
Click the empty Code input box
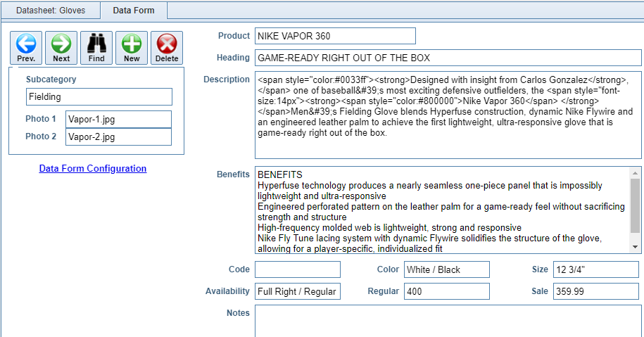[x=297, y=269]
